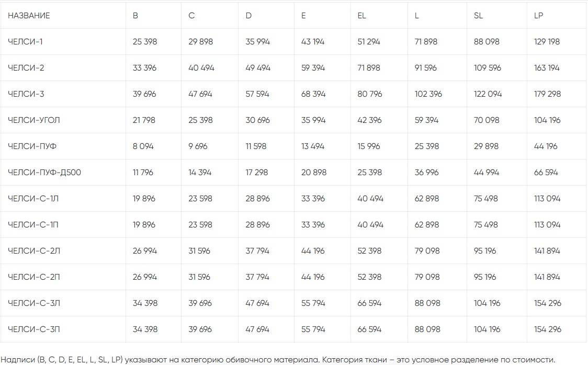Click price 129 198 for ЧЕЛСИ-1

tap(547, 42)
